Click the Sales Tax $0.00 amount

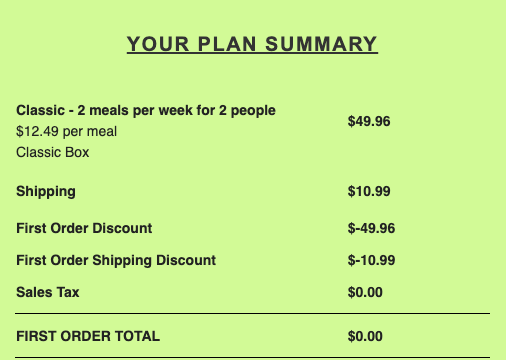click(x=365, y=292)
